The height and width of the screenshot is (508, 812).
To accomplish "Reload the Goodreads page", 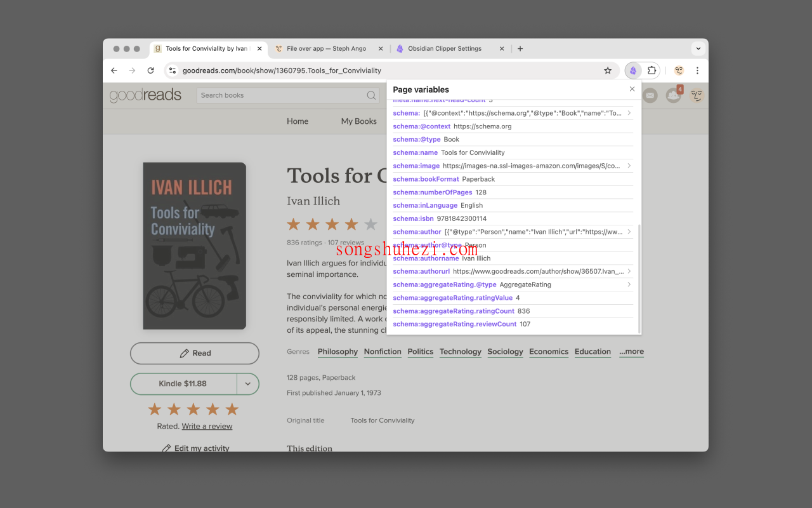I will click(150, 70).
